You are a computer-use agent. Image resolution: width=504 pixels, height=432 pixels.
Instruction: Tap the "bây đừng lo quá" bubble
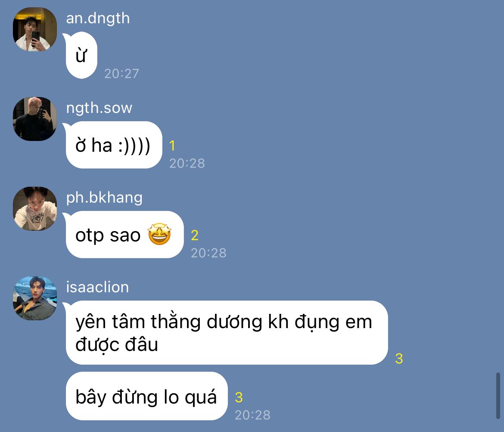[146, 396]
